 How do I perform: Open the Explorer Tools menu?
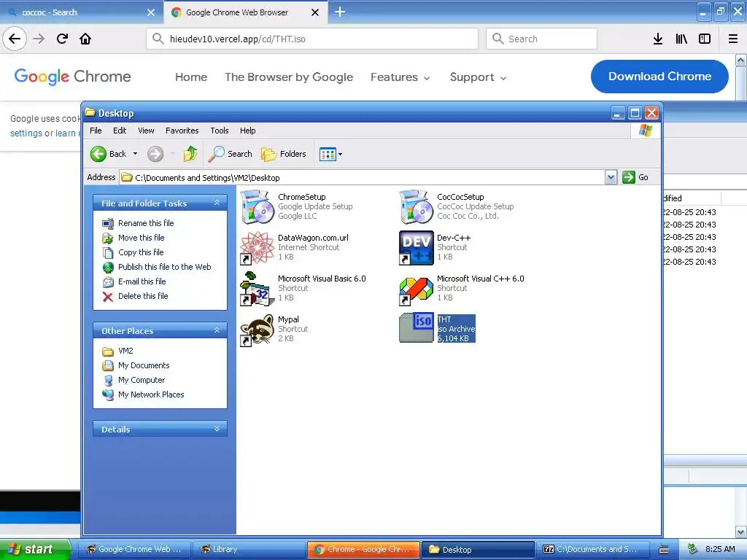tap(220, 131)
